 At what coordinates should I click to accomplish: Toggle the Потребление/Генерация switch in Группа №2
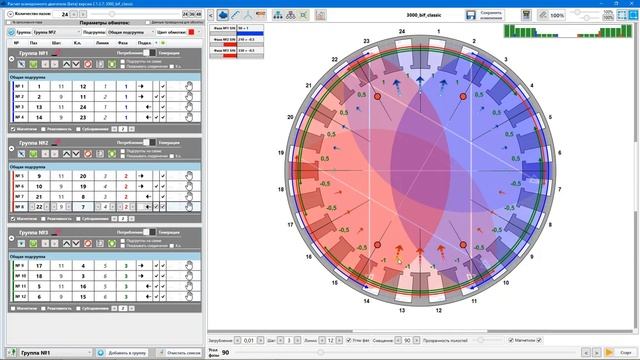tap(149, 142)
